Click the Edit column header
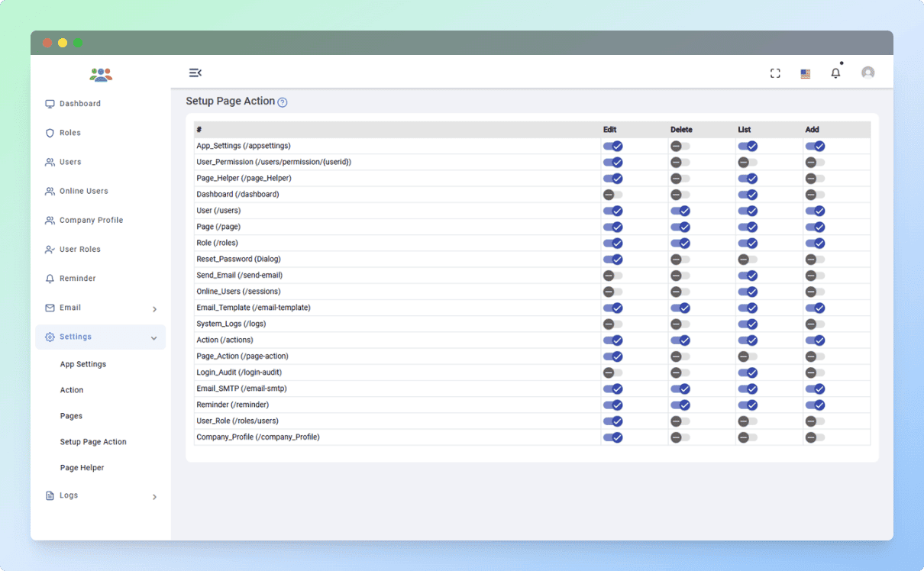This screenshot has width=924, height=571. (610, 130)
